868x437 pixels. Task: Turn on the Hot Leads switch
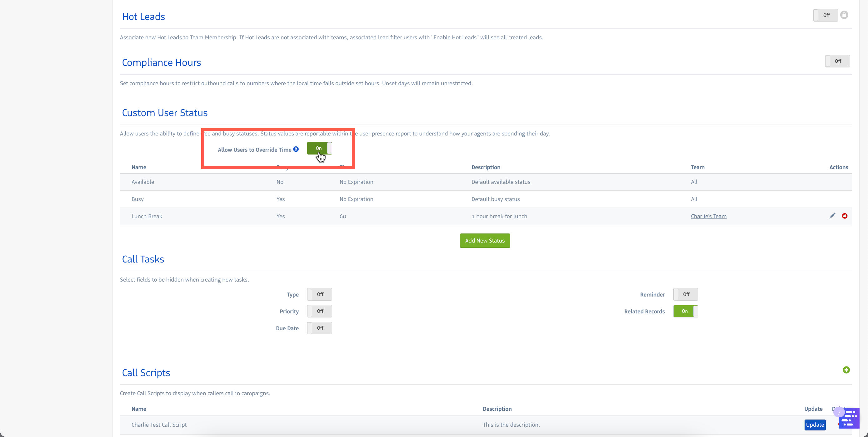(x=825, y=15)
